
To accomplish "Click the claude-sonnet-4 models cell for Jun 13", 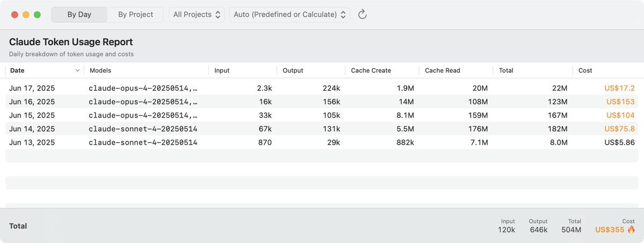I will pos(143,142).
